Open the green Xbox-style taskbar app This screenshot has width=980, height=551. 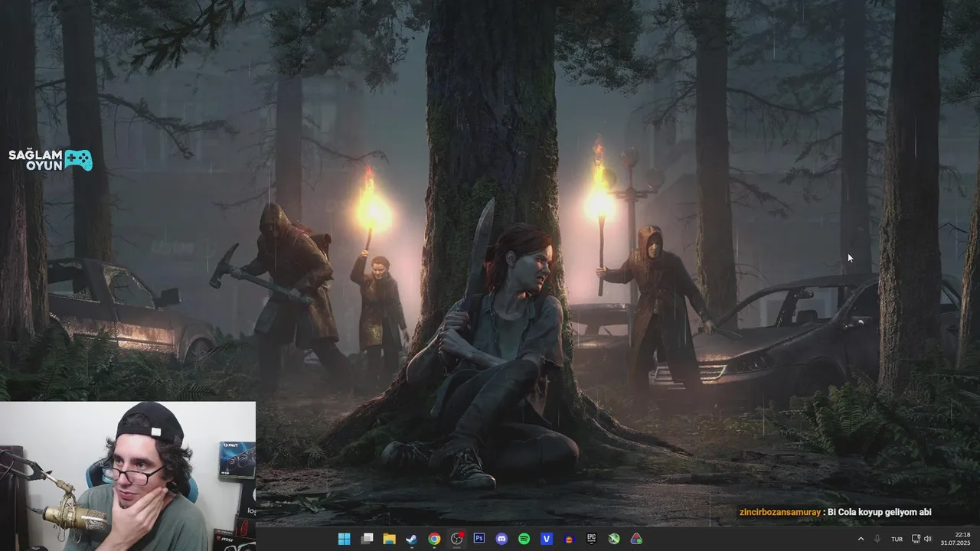614,539
